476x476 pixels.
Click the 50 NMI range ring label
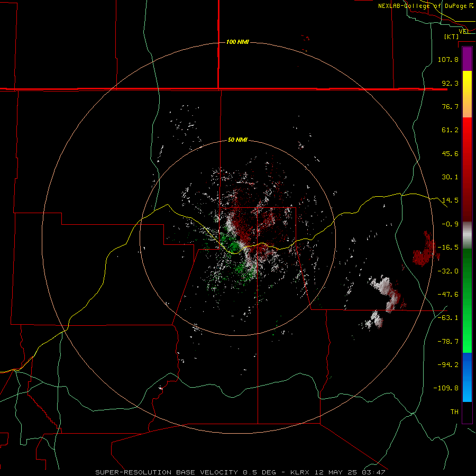click(x=237, y=140)
